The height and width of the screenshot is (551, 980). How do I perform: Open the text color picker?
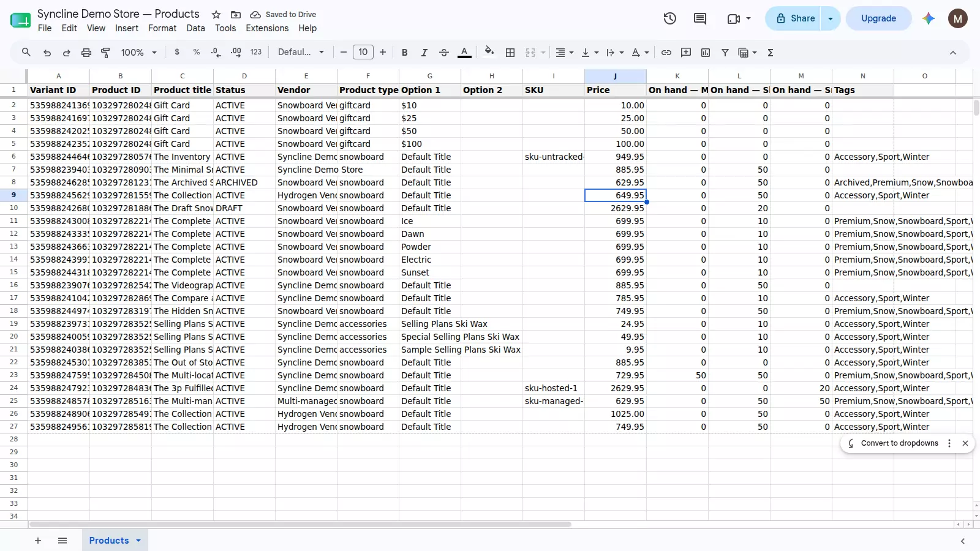tap(464, 53)
